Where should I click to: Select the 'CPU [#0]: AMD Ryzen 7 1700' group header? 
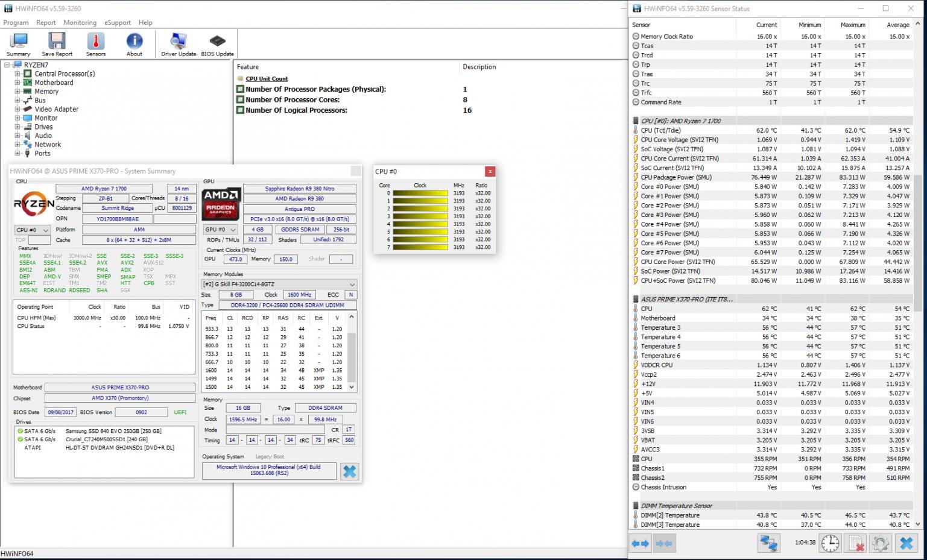[x=771, y=121]
